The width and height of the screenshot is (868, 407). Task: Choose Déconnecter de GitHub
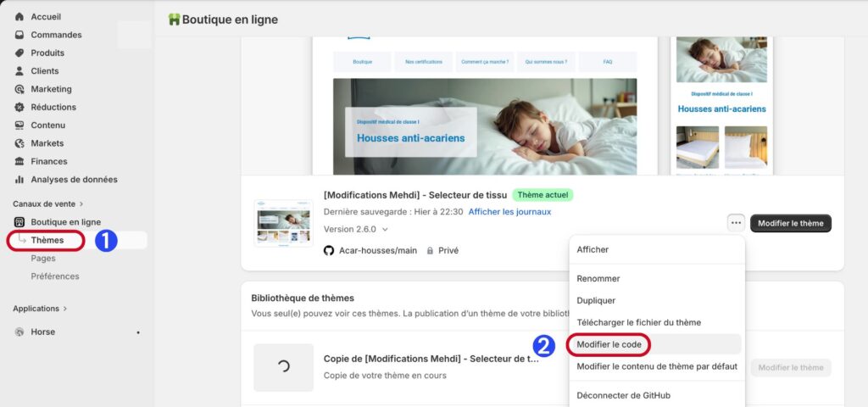pyautogui.click(x=623, y=395)
